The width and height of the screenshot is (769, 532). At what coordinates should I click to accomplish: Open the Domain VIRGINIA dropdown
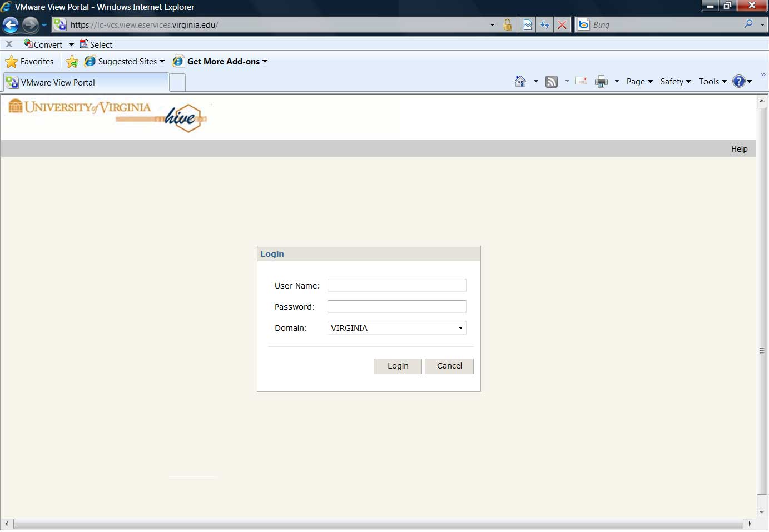coord(396,328)
